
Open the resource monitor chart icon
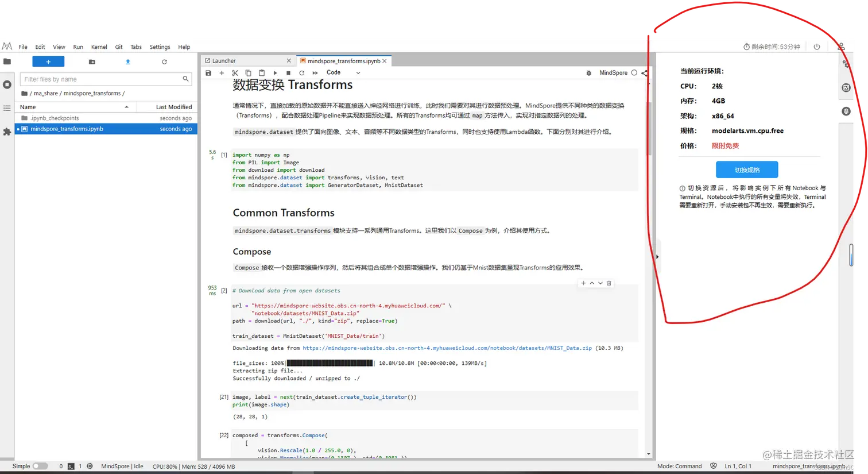(x=846, y=88)
